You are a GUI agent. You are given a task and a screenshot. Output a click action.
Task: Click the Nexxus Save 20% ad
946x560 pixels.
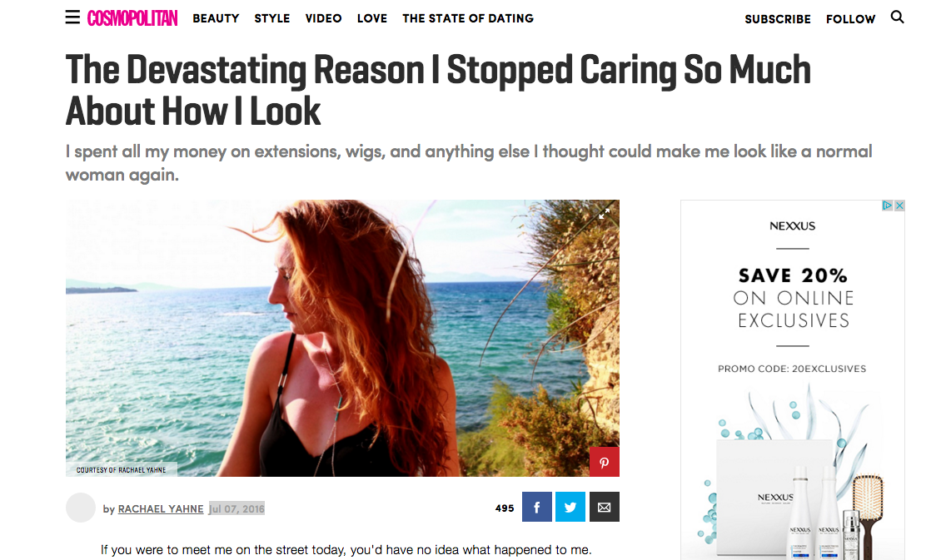pos(793,379)
